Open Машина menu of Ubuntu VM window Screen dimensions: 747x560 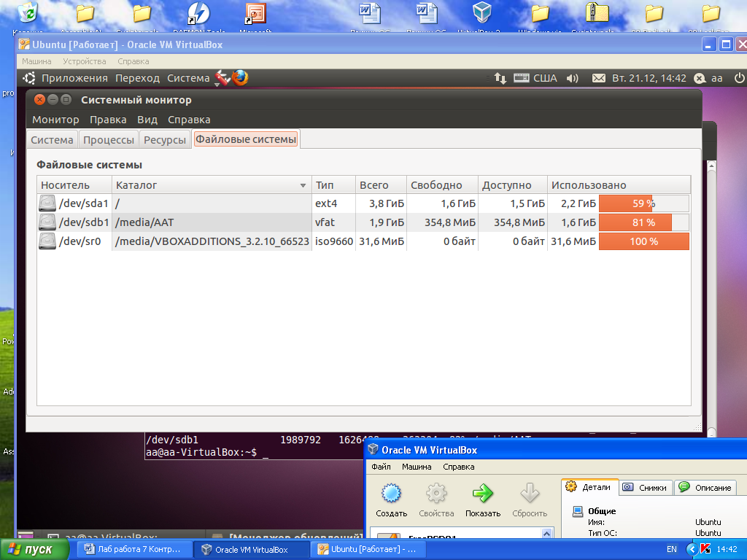coord(36,61)
